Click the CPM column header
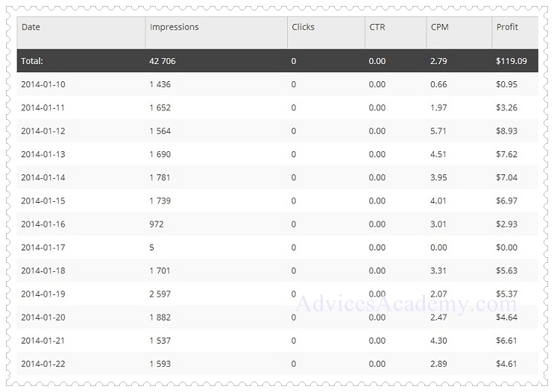This screenshot has height=392, width=554. 440,27
